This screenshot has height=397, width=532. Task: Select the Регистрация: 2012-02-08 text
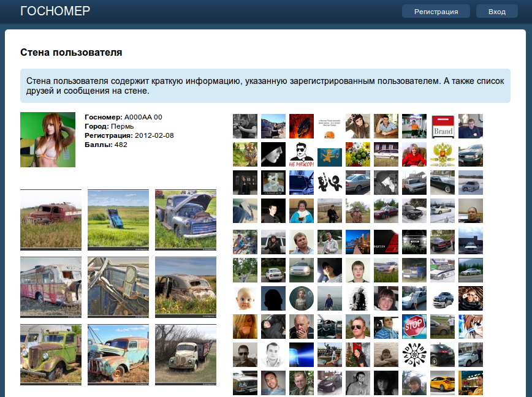click(129, 135)
